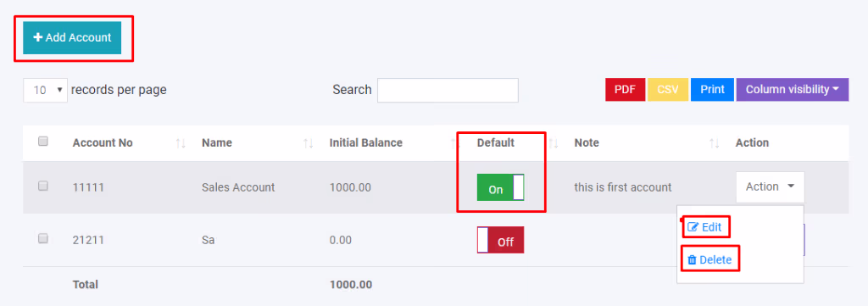868x306 pixels.
Task: Sort by Note column arrows icon
Action: (x=714, y=143)
